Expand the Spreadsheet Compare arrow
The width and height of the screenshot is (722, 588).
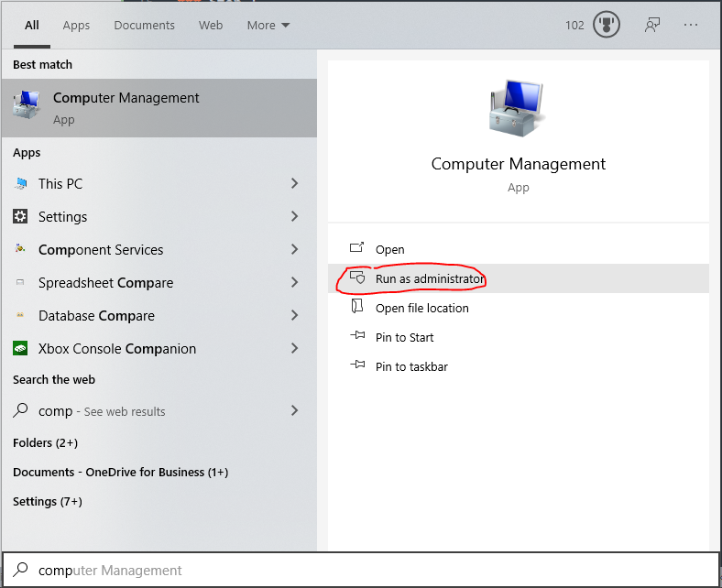(295, 282)
